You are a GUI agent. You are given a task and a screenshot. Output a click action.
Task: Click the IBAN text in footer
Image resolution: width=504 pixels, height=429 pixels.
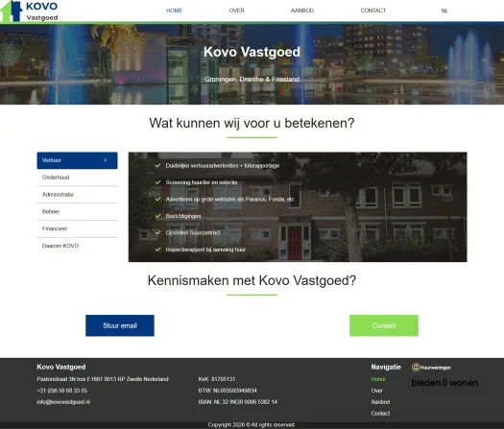(237, 402)
